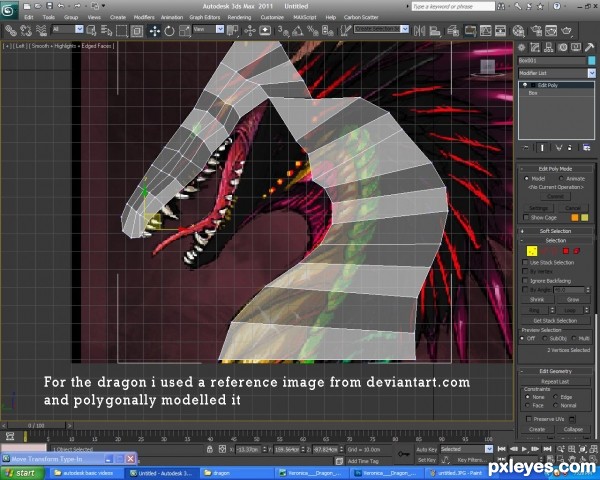Click the Unlink Selection icon
600x480 pixels.
26,31
